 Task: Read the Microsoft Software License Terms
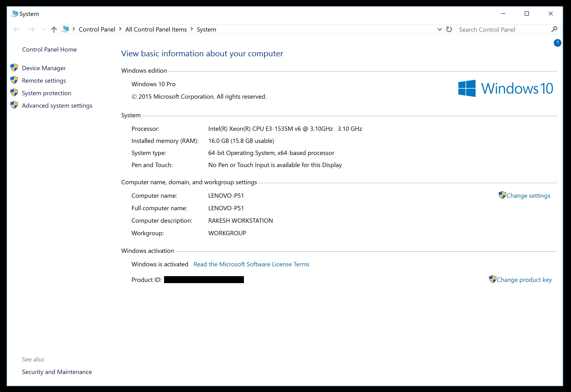click(251, 264)
